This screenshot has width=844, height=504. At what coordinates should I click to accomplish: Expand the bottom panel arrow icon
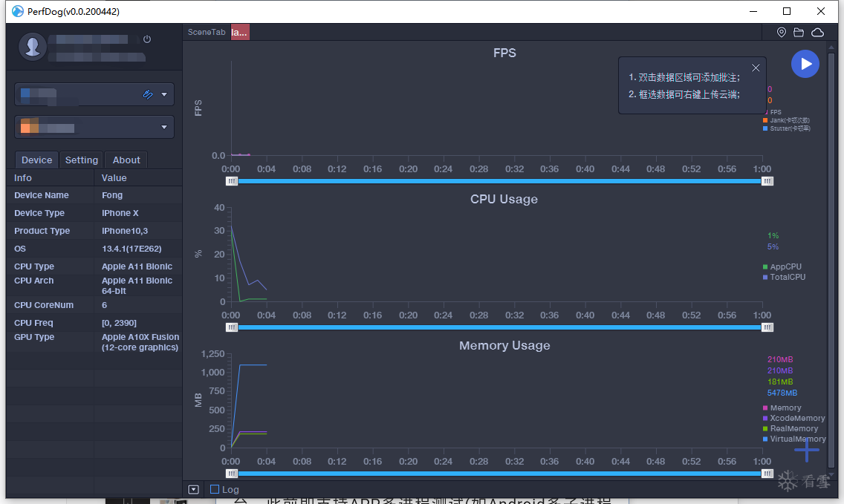[194, 489]
